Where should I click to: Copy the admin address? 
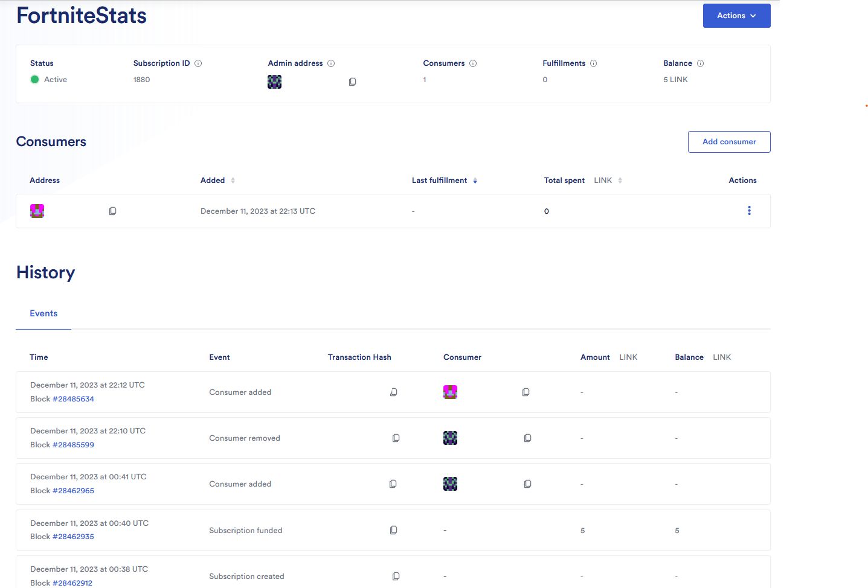tap(352, 81)
